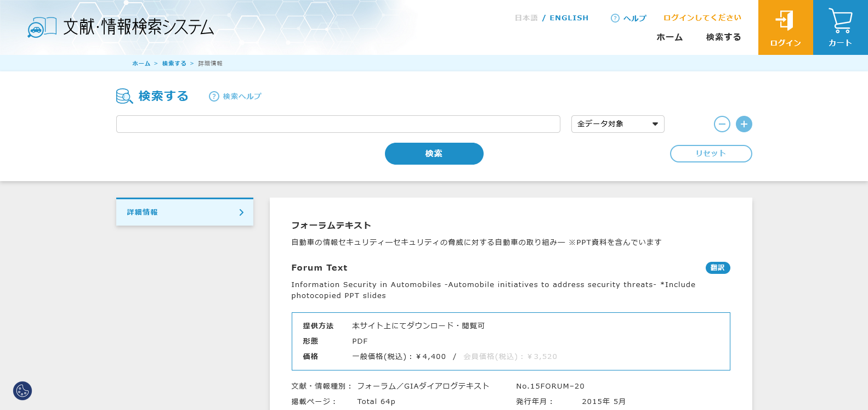This screenshot has width=868, height=410.
Task: Open the 検索する navigation menu item
Action: tap(723, 37)
